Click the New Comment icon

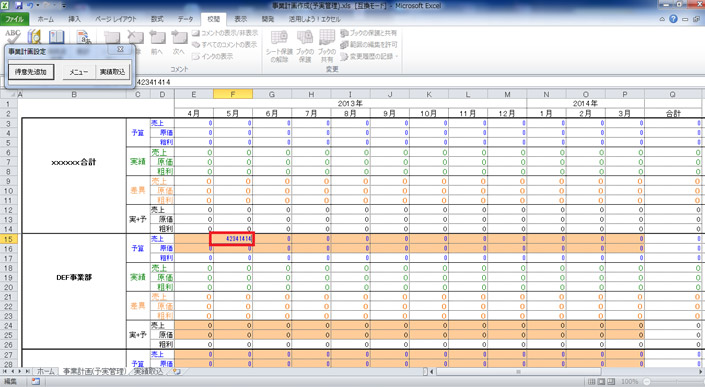(112, 37)
